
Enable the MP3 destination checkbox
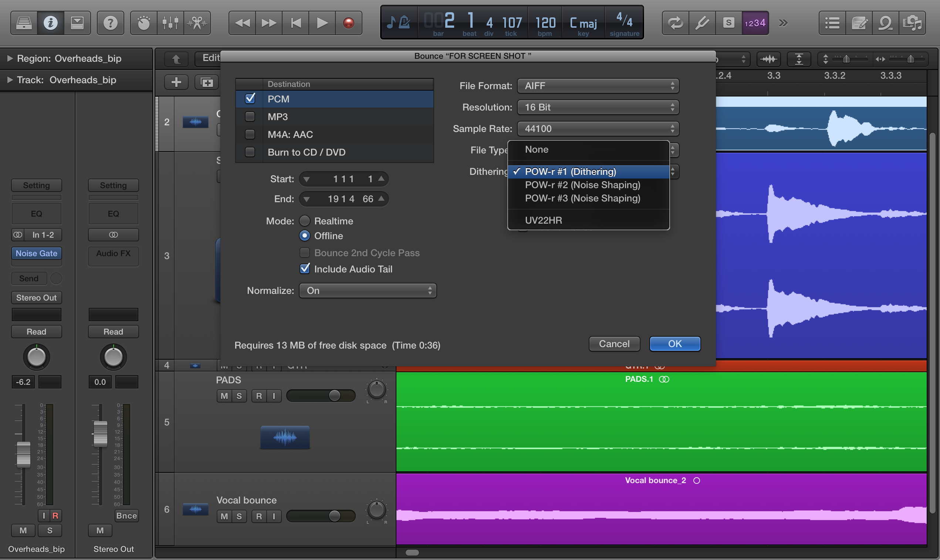coord(250,116)
